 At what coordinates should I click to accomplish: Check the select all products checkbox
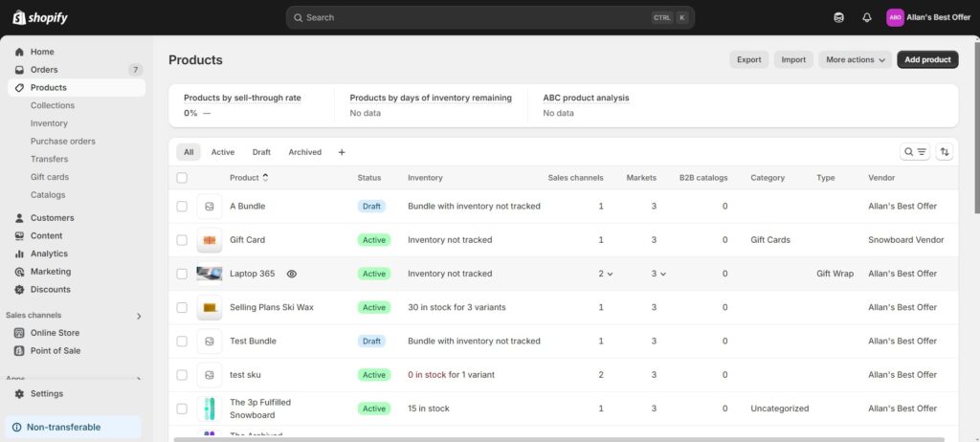182,178
